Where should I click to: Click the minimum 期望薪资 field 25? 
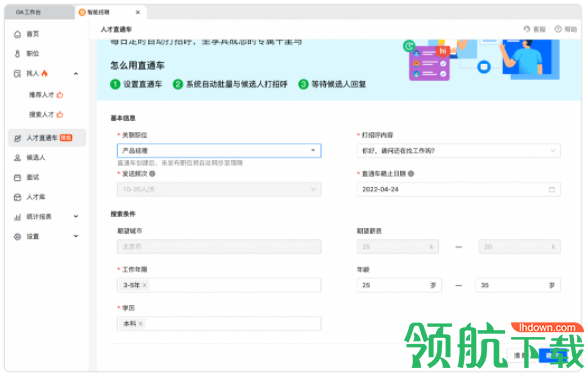pyautogui.click(x=398, y=247)
